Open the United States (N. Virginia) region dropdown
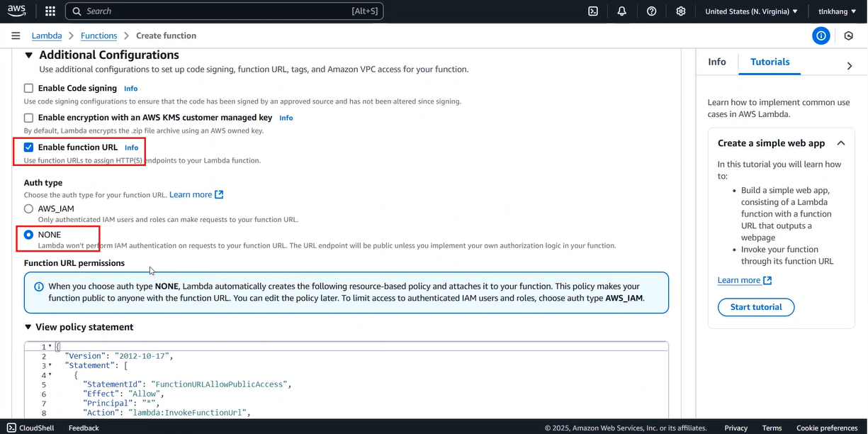868x434 pixels. click(x=751, y=11)
